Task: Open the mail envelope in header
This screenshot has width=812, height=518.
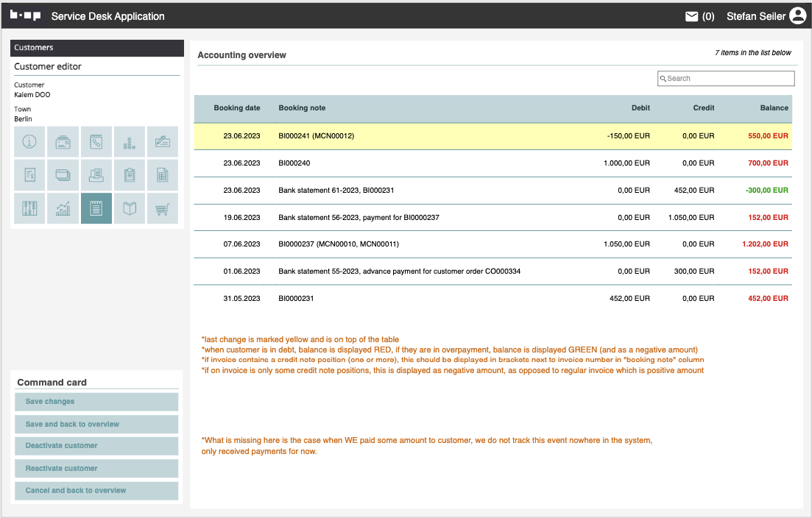Action: 691,16
